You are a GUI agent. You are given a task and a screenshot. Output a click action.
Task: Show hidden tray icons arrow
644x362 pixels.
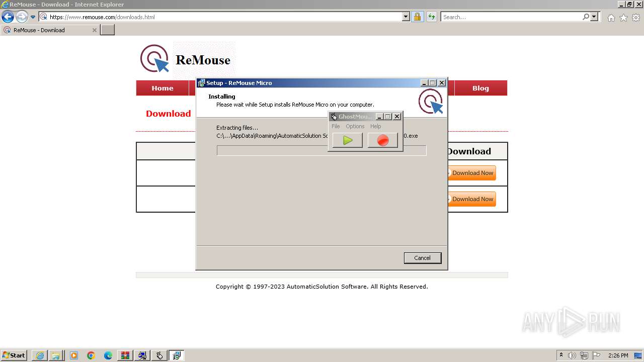561,355
